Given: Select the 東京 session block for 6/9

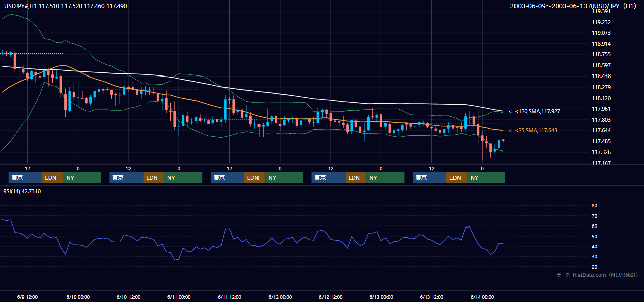Looking at the screenshot, I should pyautogui.click(x=25, y=178).
